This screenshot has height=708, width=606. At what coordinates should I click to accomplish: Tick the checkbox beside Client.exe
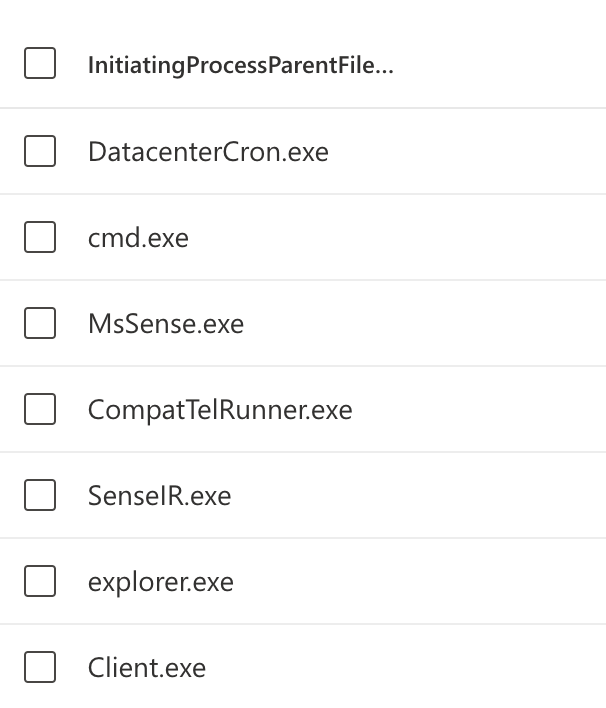40,668
